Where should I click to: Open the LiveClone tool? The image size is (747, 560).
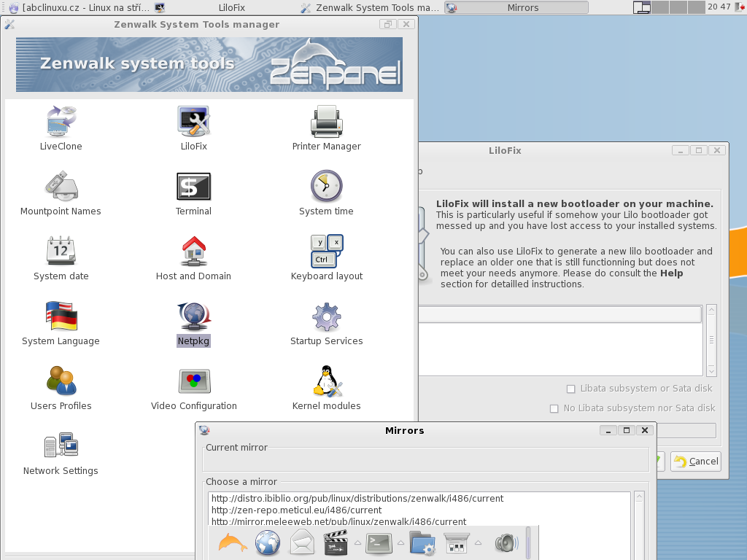[61, 128]
